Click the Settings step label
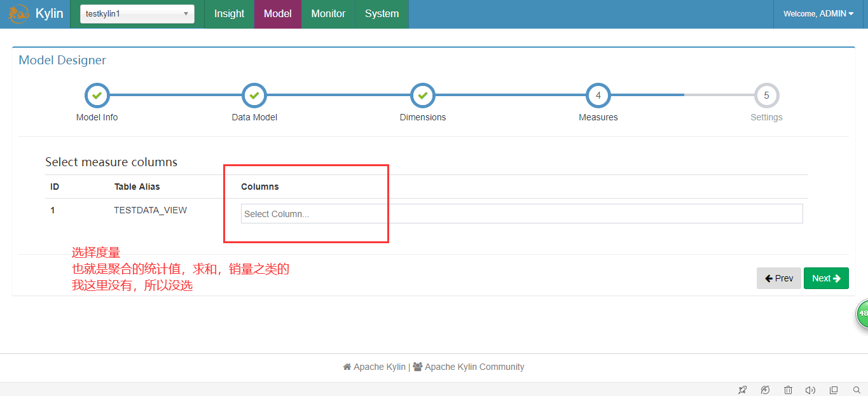Image resolution: width=868 pixels, height=396 pixels. tap(766, 117)
